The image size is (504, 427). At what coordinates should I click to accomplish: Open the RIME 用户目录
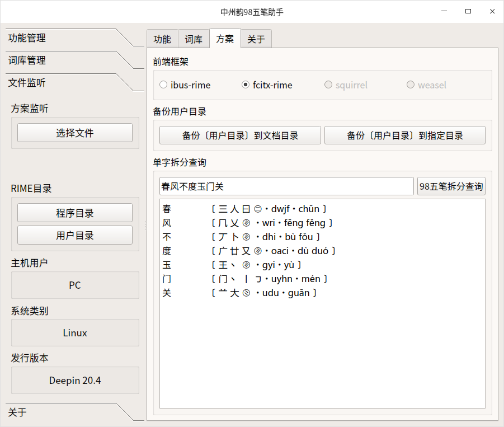74,235
